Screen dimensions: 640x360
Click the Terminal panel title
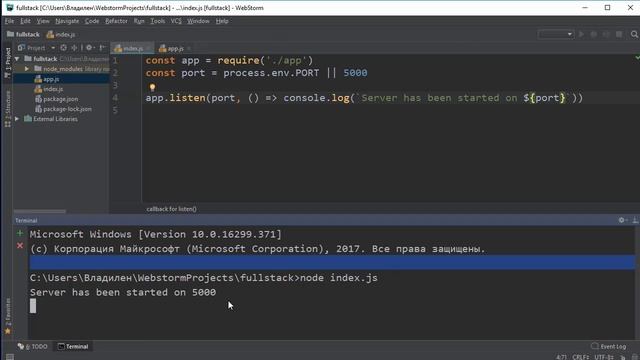click(x=26, y=220)
